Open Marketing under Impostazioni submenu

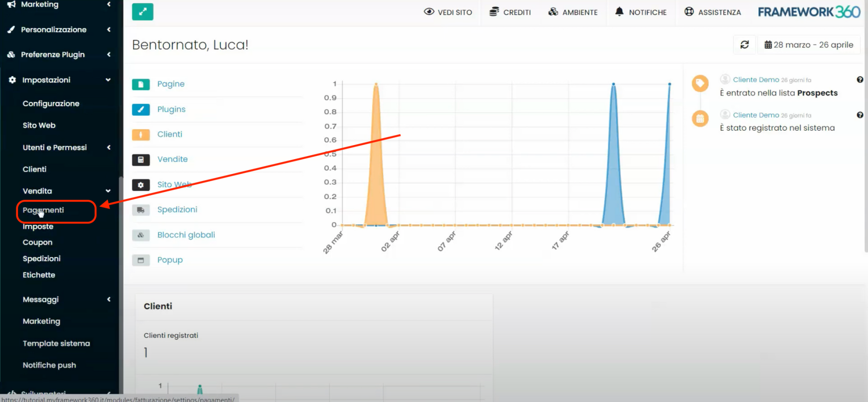(41, 321)
